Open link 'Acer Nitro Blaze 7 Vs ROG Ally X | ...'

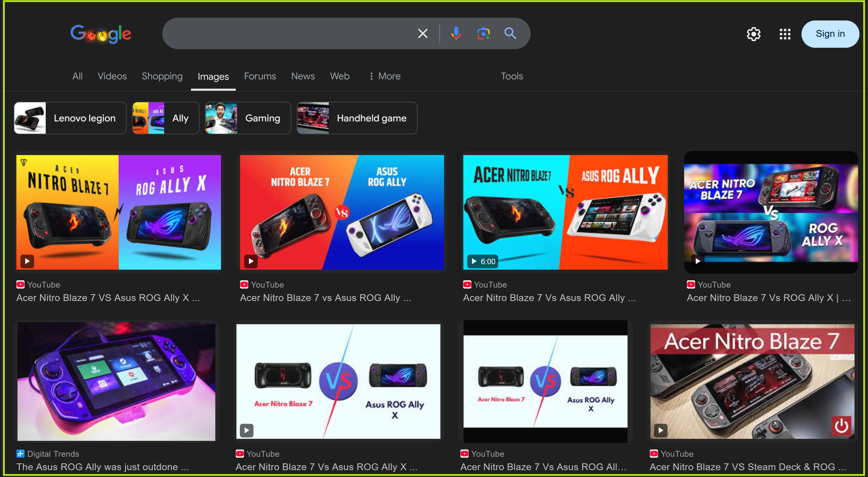pyautogui.click(x=769, y=298)
